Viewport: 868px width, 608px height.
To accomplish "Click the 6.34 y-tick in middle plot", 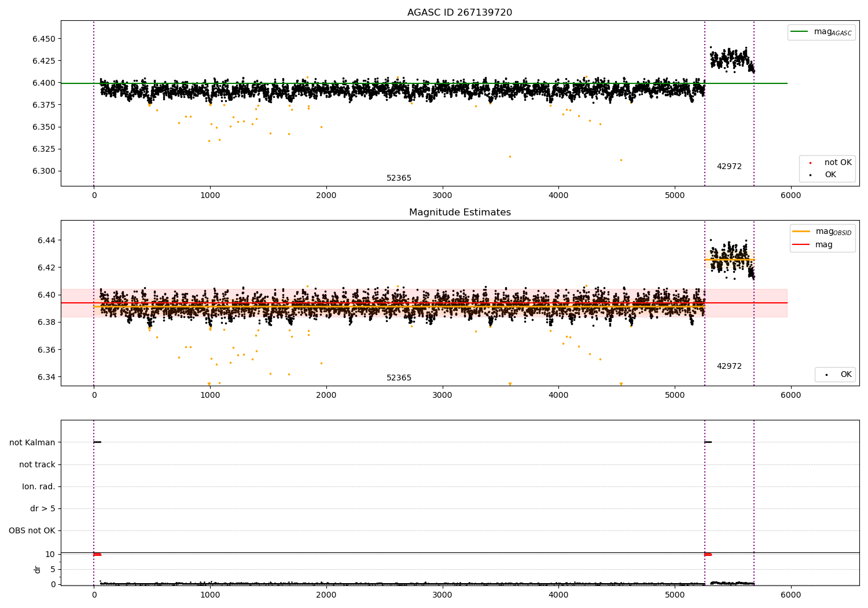I will point(46,377).
